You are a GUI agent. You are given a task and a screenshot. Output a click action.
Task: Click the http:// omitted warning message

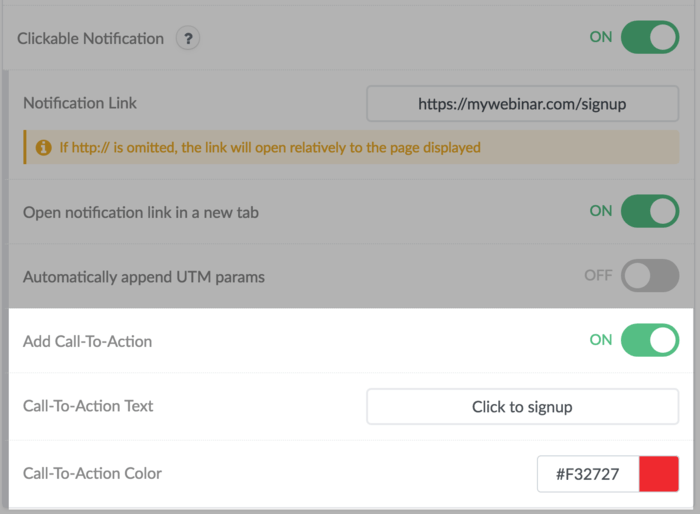270,148
